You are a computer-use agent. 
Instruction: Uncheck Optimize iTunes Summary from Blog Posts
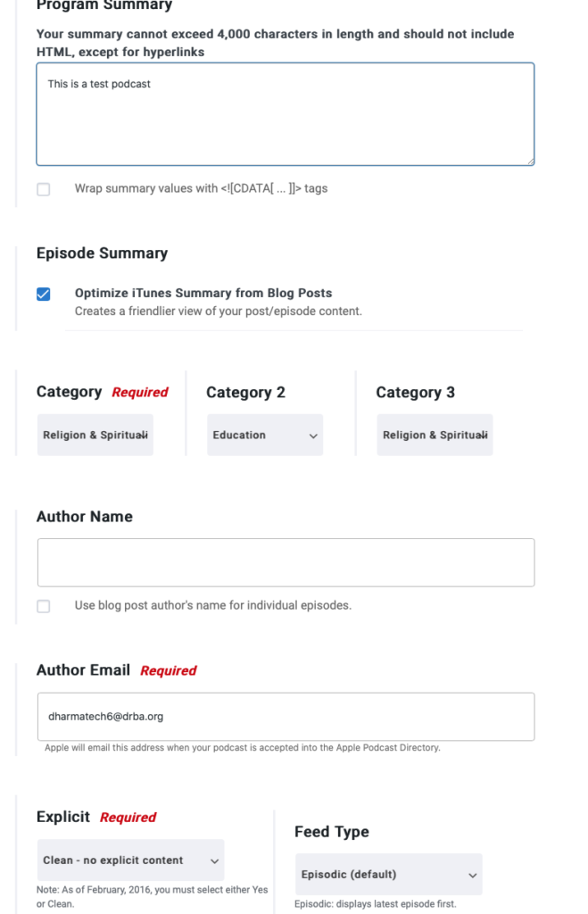[x=43, y=294]
